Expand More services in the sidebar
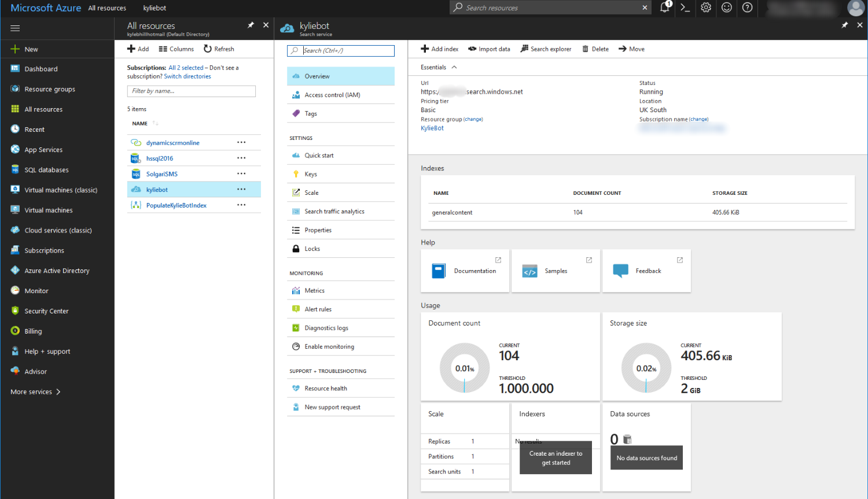 point(36,391)
